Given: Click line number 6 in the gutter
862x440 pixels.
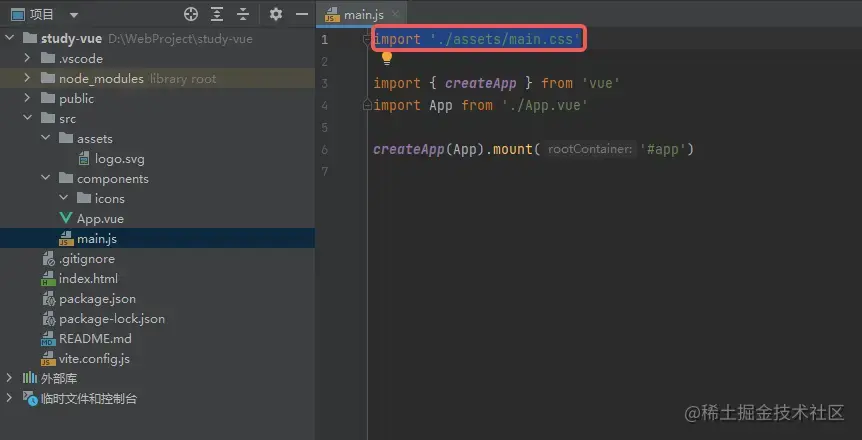Looking at the screenshot, I should [x=324, y=150].
